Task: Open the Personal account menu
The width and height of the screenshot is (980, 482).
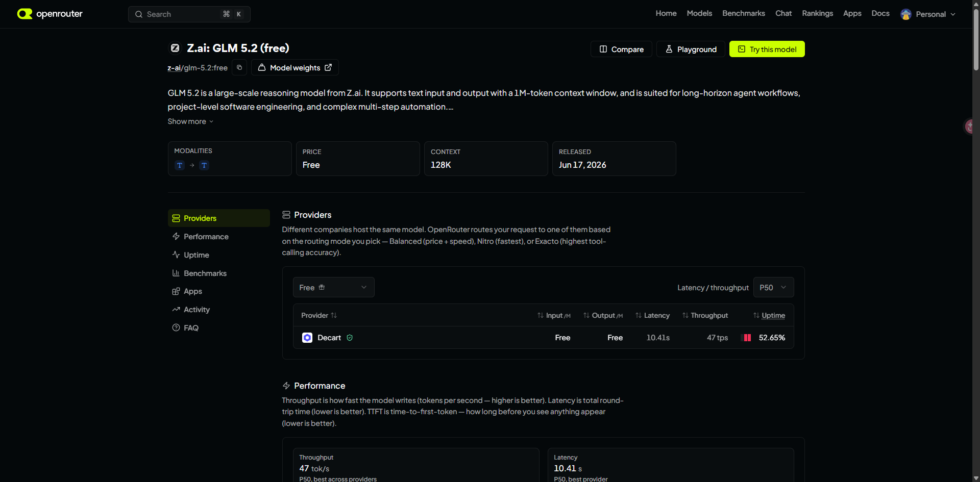Action: point(928,14)
